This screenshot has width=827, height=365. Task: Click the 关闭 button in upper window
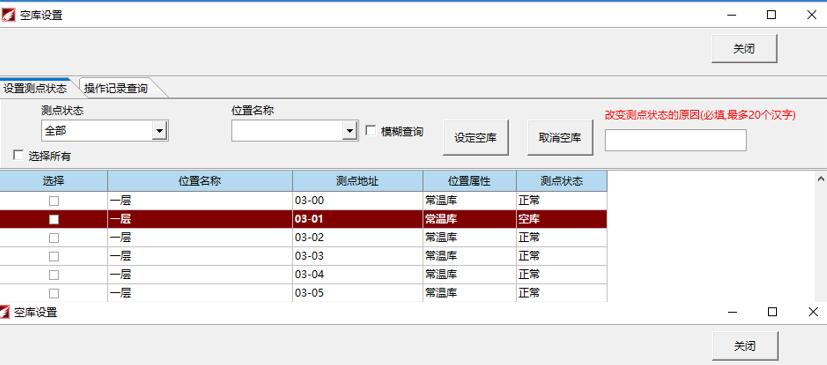click(744, 49)
